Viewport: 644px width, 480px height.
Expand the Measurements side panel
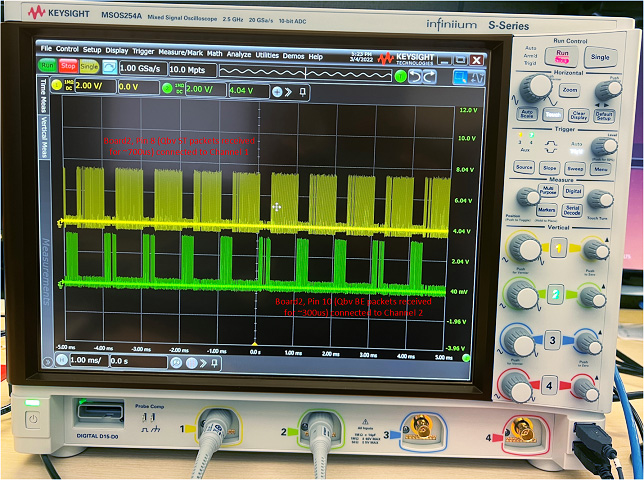[45, 271]
